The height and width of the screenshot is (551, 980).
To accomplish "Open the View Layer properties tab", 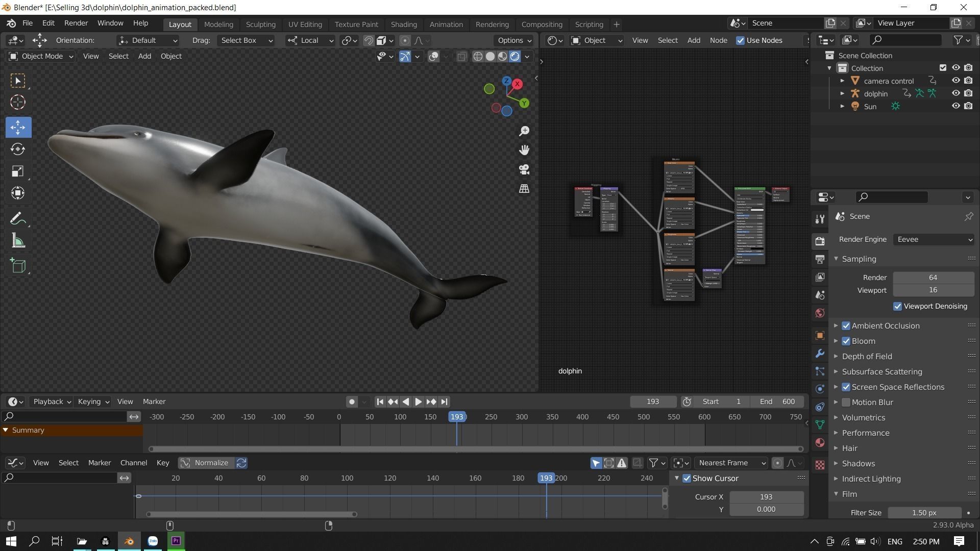I will 820,277.
